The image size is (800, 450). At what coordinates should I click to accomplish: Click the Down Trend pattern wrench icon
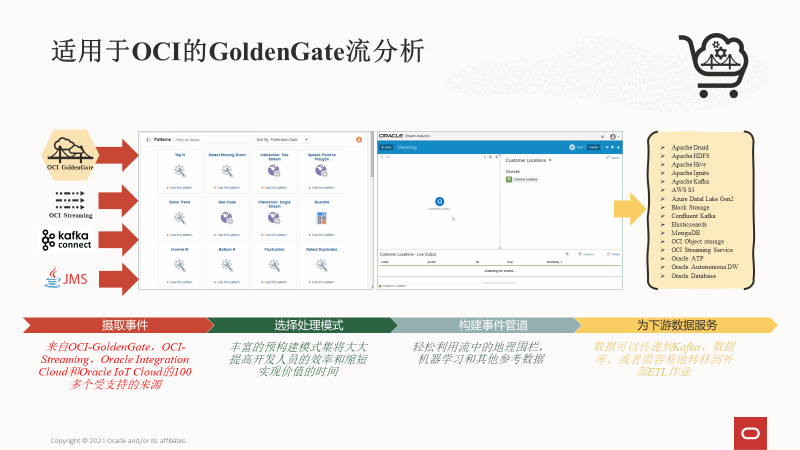(180, 218)
